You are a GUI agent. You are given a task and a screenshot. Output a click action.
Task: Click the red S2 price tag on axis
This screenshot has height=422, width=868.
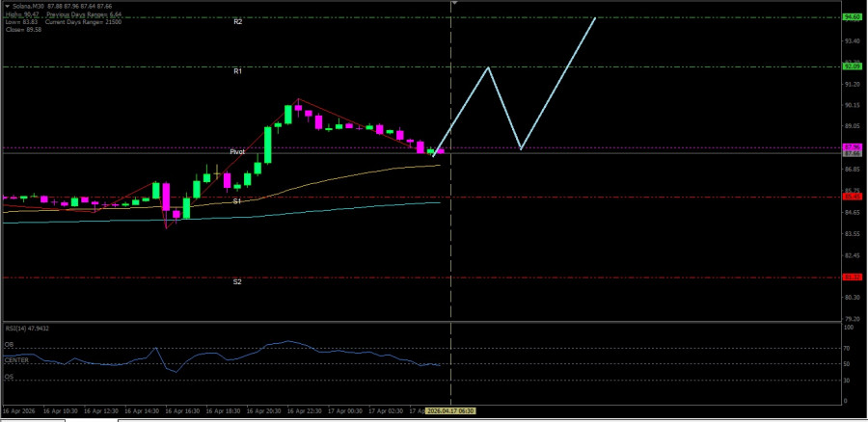coord(852,277)
